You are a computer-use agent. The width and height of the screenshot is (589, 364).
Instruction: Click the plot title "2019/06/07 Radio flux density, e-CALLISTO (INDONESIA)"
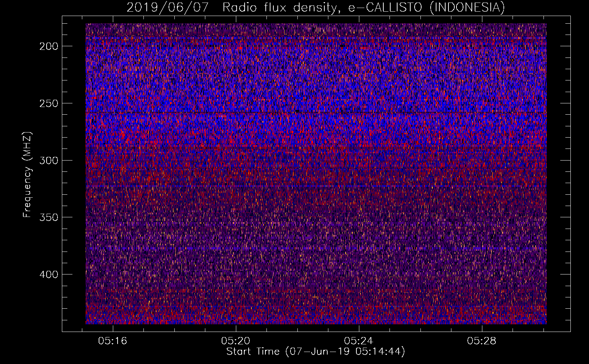click(316, 8)
